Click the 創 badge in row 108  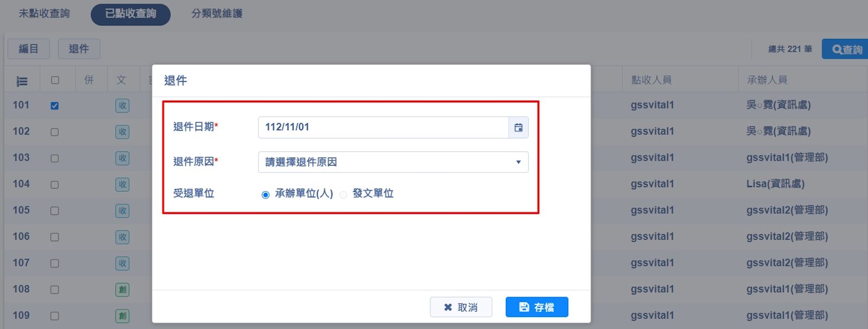coord(123,289)
